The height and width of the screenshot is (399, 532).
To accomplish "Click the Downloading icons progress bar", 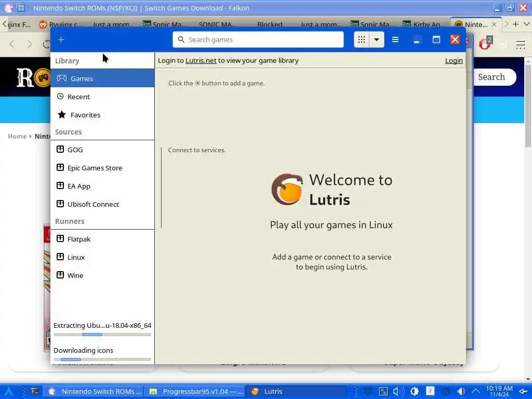I will tap(102, 360).
